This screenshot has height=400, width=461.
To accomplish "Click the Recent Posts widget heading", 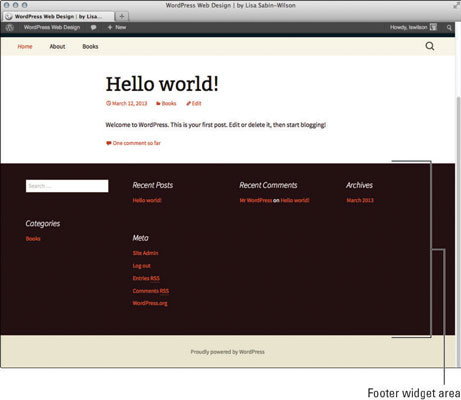I will 153,185.
